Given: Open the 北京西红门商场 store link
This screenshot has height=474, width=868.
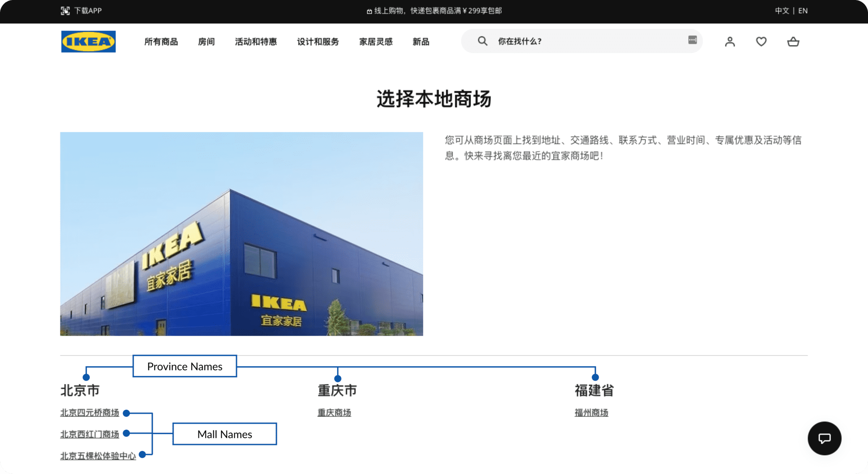Looking at the screenshot, I should [x=89, y=434].
